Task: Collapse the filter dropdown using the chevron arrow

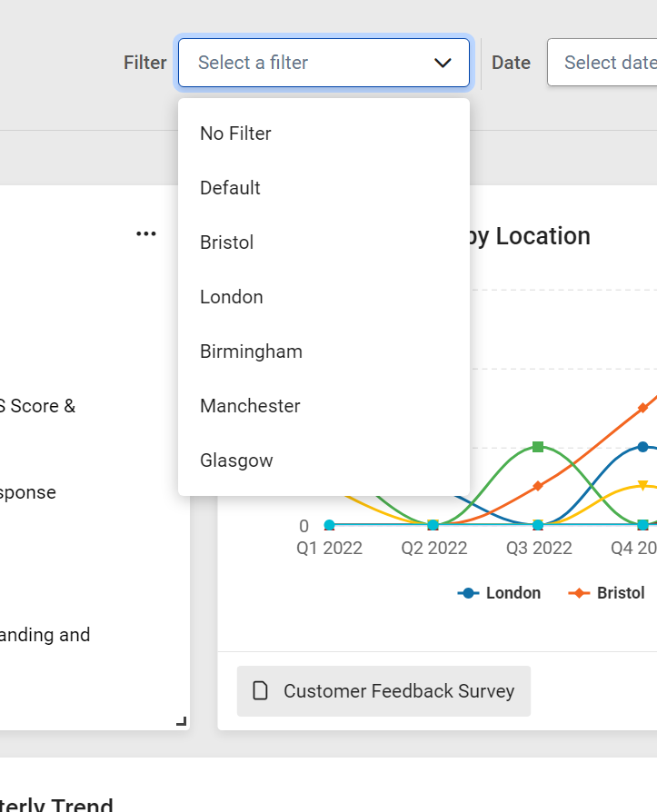Action: click(443, 63)
